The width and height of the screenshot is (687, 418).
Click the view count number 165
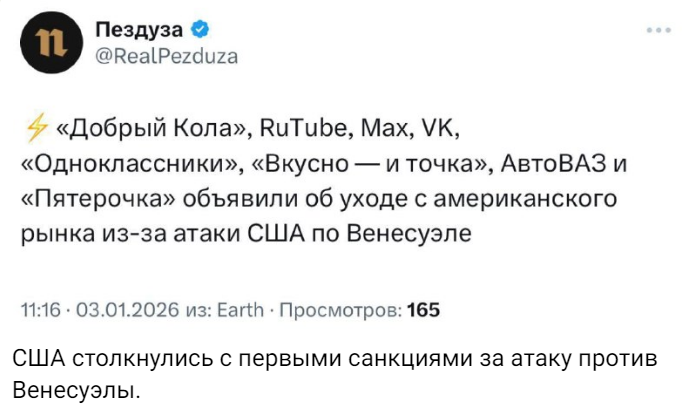point(424,309)
